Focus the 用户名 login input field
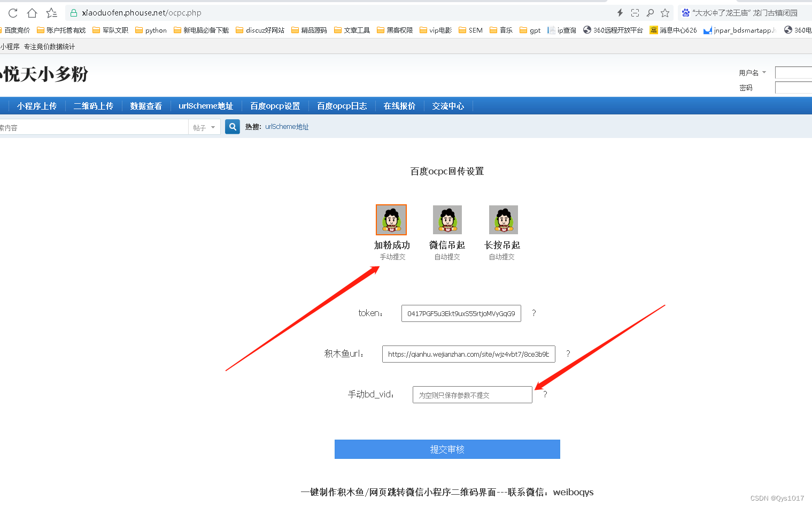Screen dimensions: 812x507 793,73
